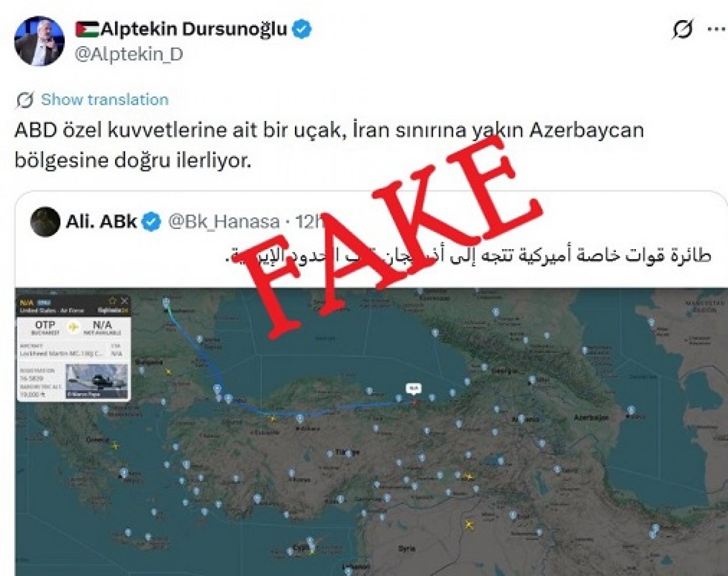
Task: Click the yellow airplane icon over Syria
Action: coord(469,525)
